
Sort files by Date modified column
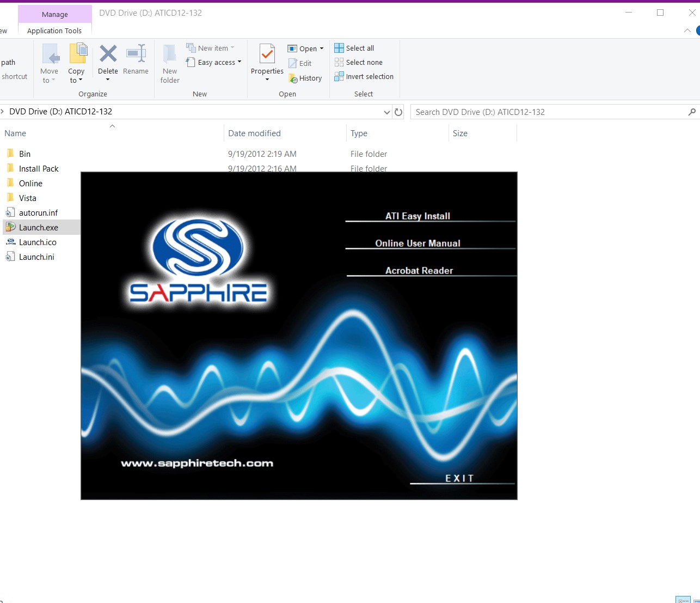tap(254, 133)
